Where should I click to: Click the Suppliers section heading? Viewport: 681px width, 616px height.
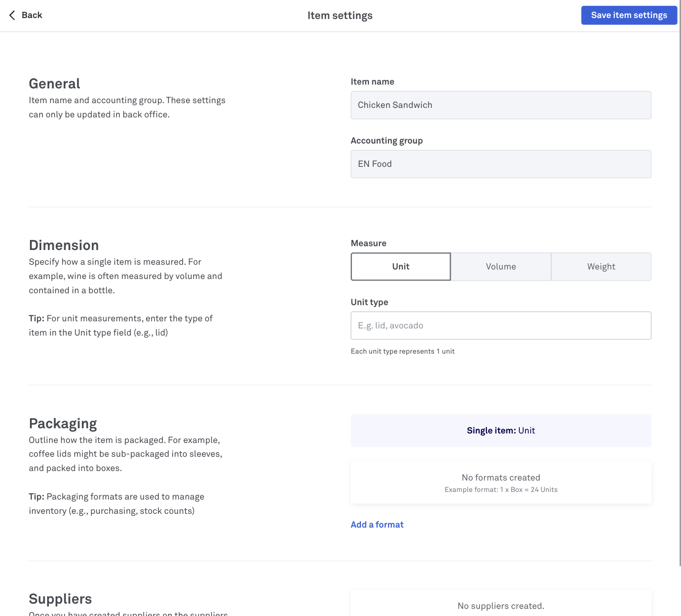(x=60, y=599)
